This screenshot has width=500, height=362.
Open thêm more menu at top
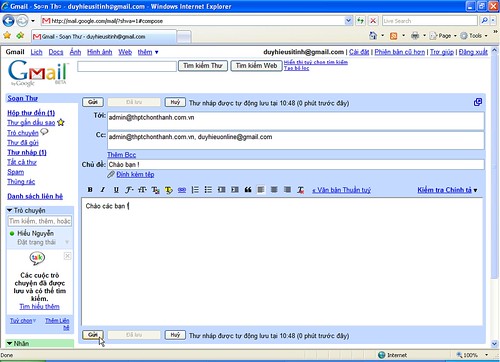pyautogui.click(x=148, y=52)
